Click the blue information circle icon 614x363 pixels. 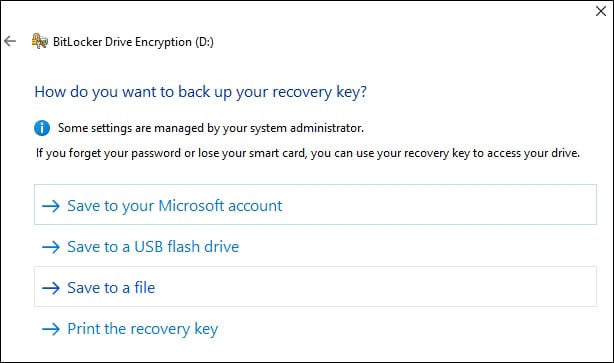click(x=42, y=128)
